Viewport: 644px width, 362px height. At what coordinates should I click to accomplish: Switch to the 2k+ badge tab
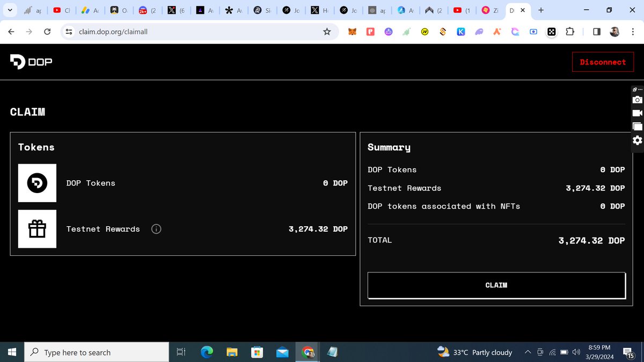click(148, 10)
